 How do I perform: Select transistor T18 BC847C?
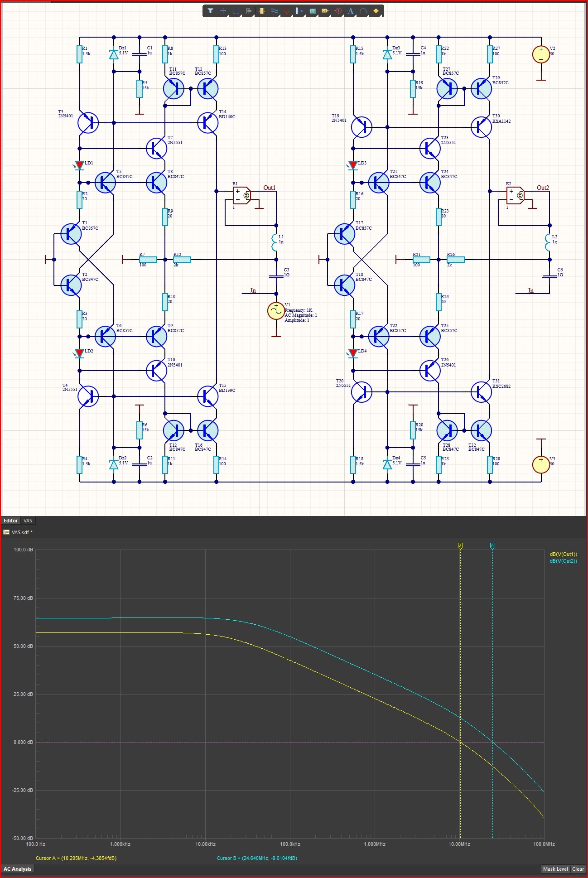(x=345, y=285)
